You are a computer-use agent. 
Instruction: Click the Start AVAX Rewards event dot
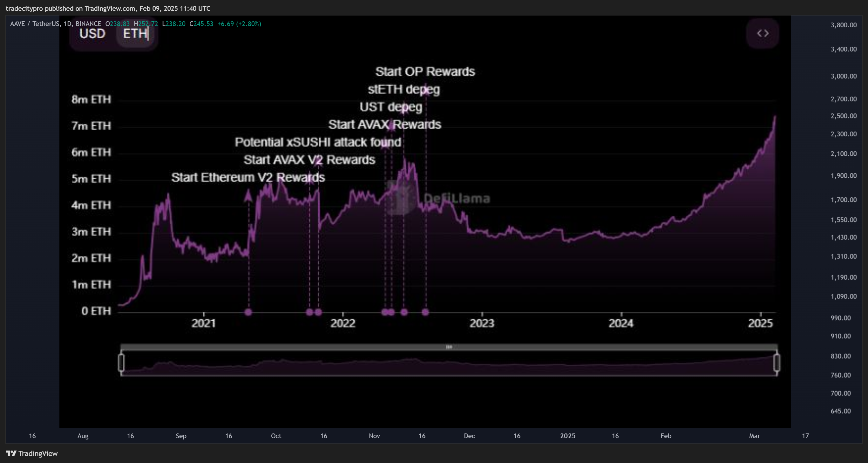(385, 312)
